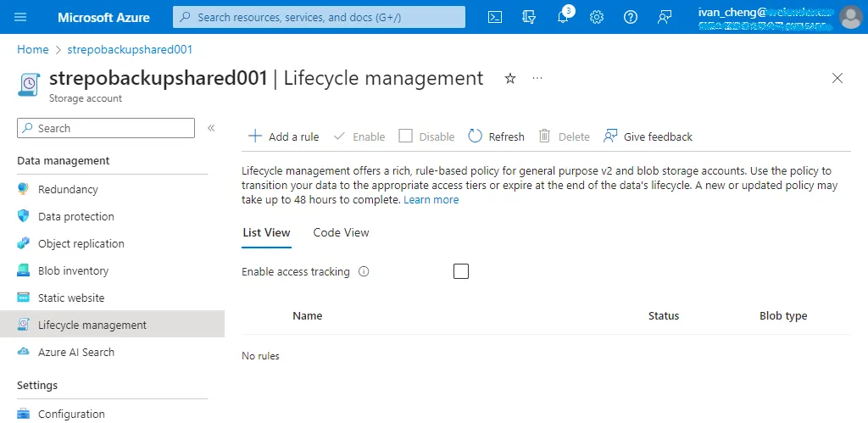
Task: Check the Enable access tracking checkbox
Action: pyautogui.click(x=460, y=271)
